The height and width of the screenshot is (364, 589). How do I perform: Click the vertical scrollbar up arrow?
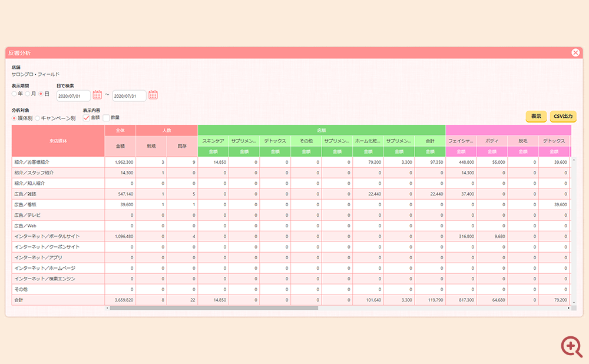(574, 160)
